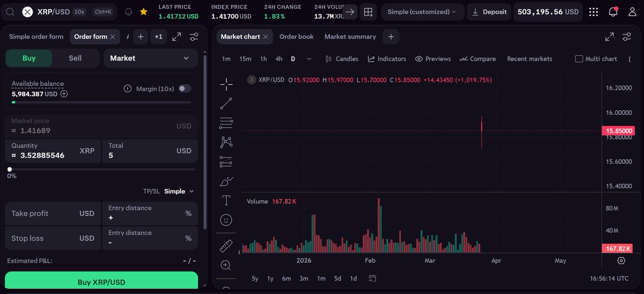Toggle the Previews eye option

coord(433,58)
